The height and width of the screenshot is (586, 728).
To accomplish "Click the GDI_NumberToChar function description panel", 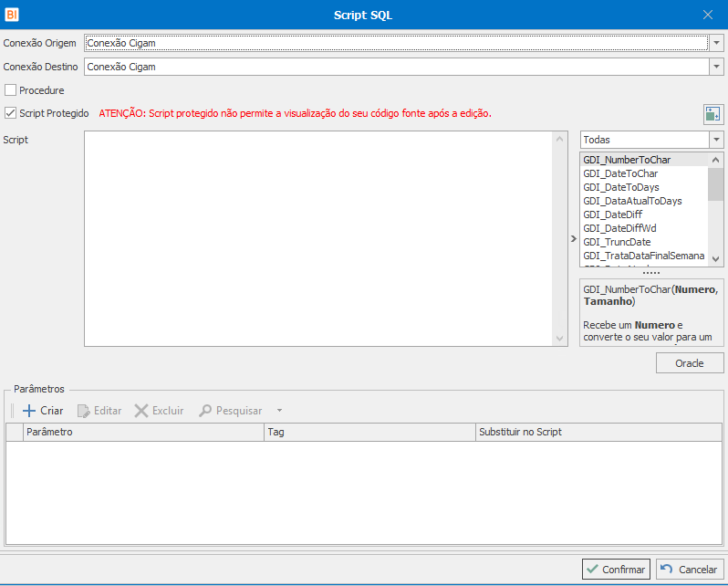I will point(651,313).
